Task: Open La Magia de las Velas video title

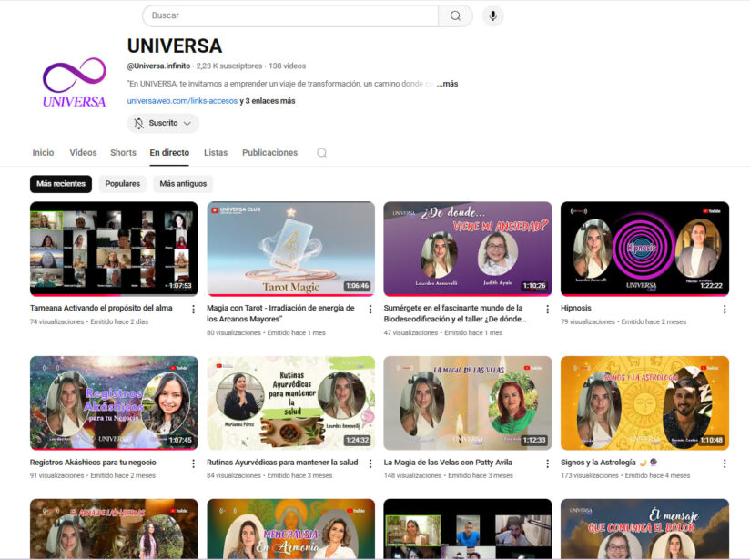Action: tap(449, 463)
